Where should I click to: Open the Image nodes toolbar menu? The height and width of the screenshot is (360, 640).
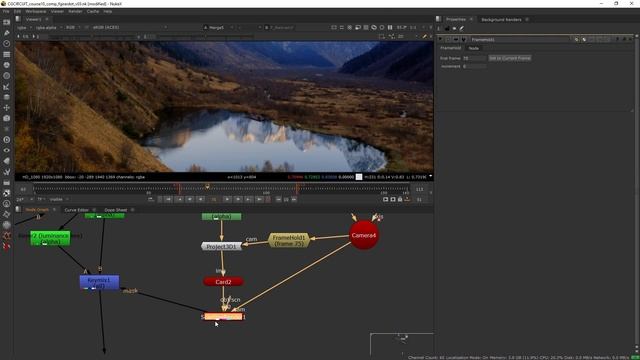click(7, 22)
